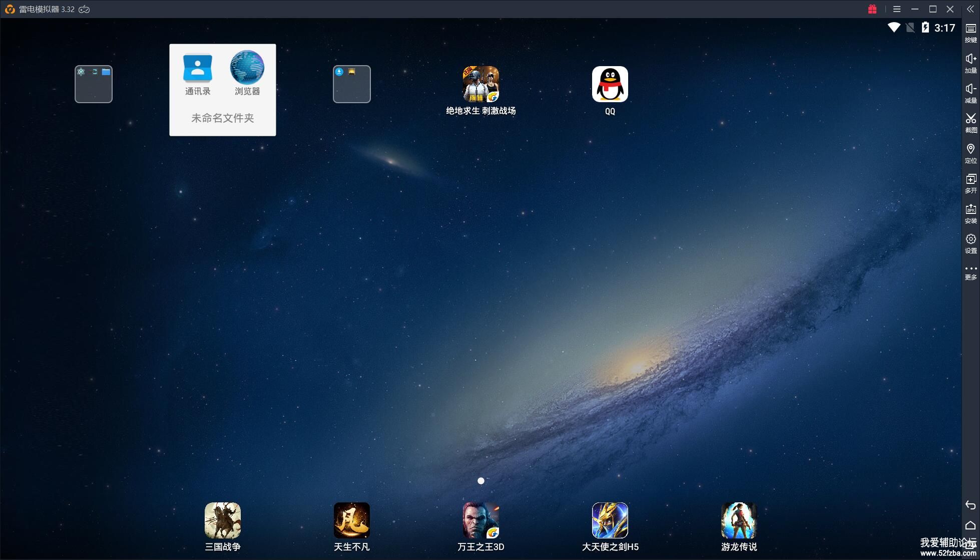The height and width of the screenshot is (560, 980).
Task: Rename the 未命名文件夹 folder title
Action: point(223,118)
